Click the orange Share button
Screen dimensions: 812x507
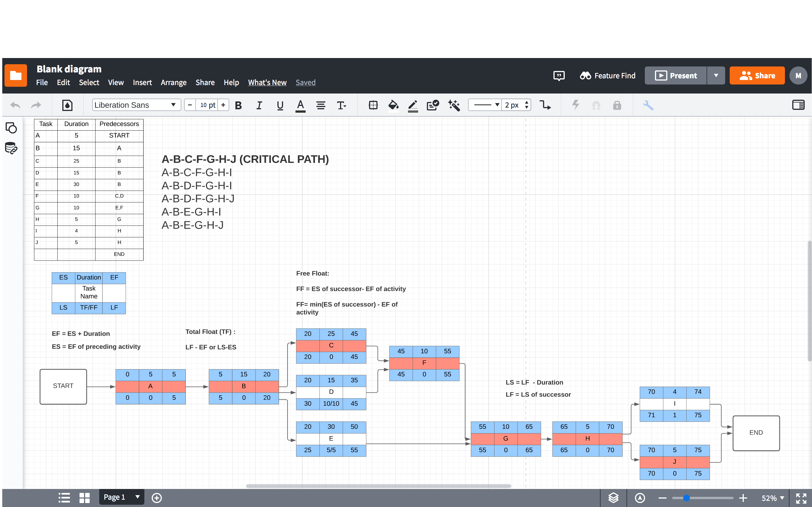coord(757,76)
